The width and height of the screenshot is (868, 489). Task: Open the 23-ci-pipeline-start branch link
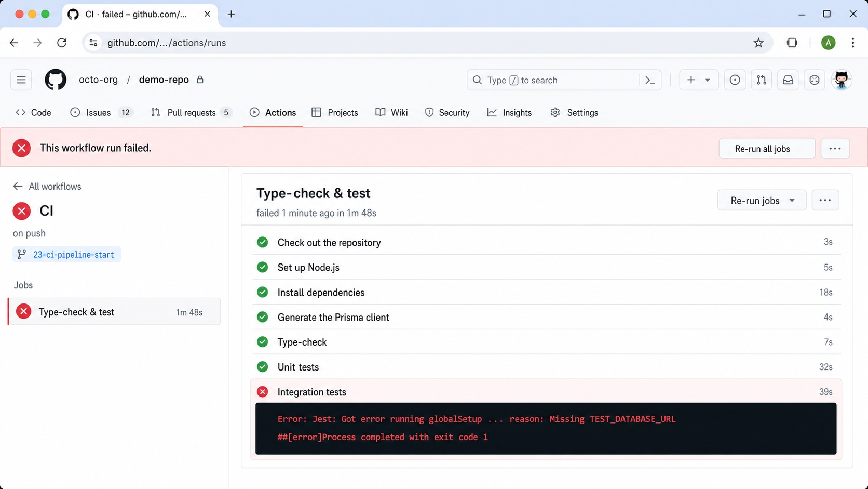pyautogui.click(x=67, y=255)
